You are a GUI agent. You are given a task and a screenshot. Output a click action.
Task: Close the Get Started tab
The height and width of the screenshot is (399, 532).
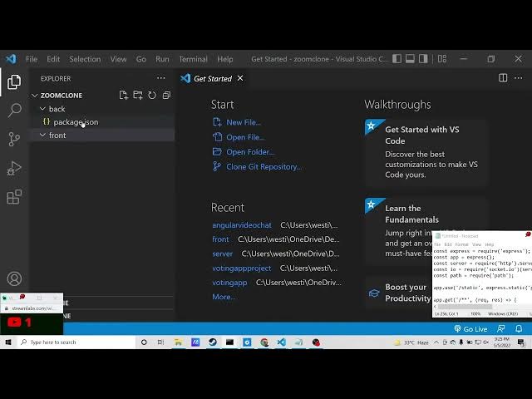click(240, 78)
